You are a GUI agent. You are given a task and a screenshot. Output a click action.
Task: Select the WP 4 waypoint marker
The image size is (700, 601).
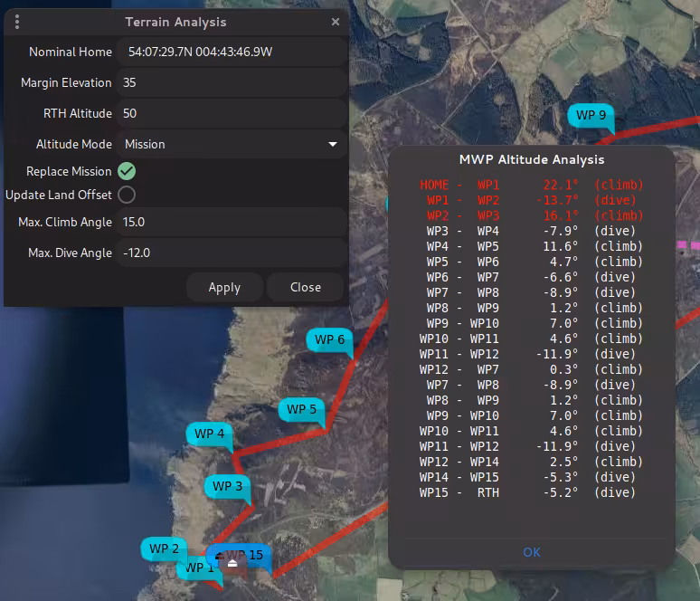209,434
